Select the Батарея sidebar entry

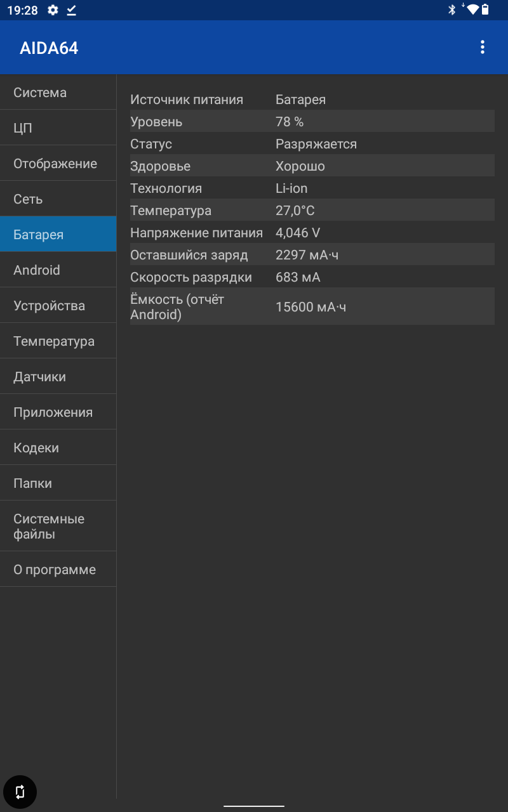tap(58, 235)
